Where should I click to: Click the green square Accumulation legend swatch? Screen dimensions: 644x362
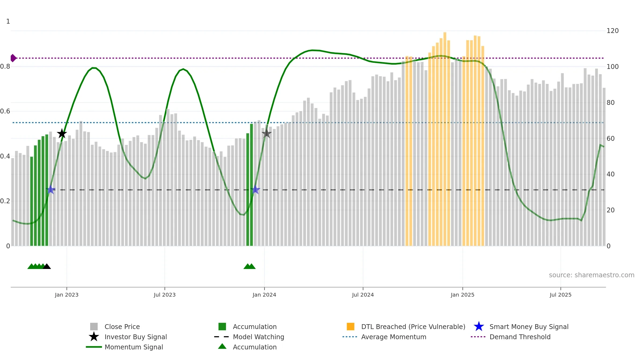(222, 326)
